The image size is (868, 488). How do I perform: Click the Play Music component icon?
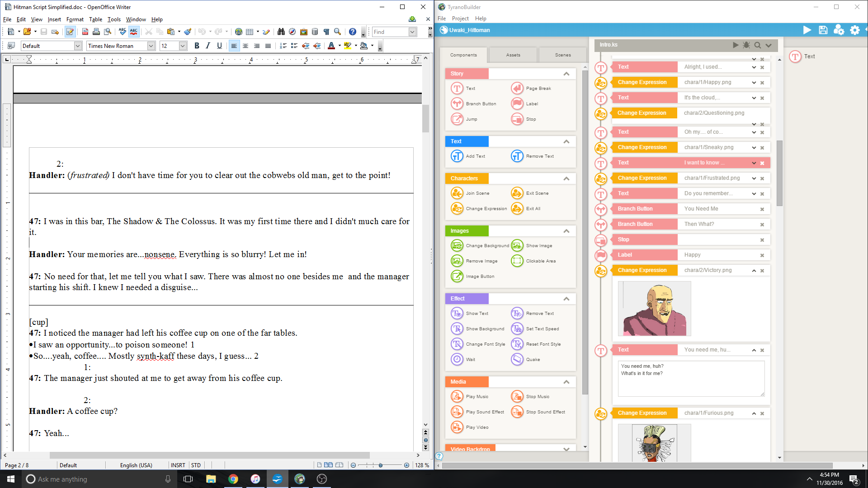click(x=457, y=396)
